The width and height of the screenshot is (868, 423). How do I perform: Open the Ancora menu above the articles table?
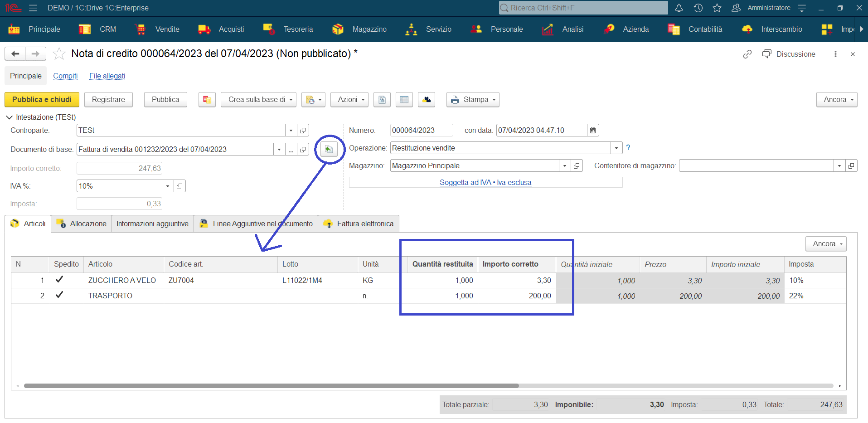click(x=826, y=244)
